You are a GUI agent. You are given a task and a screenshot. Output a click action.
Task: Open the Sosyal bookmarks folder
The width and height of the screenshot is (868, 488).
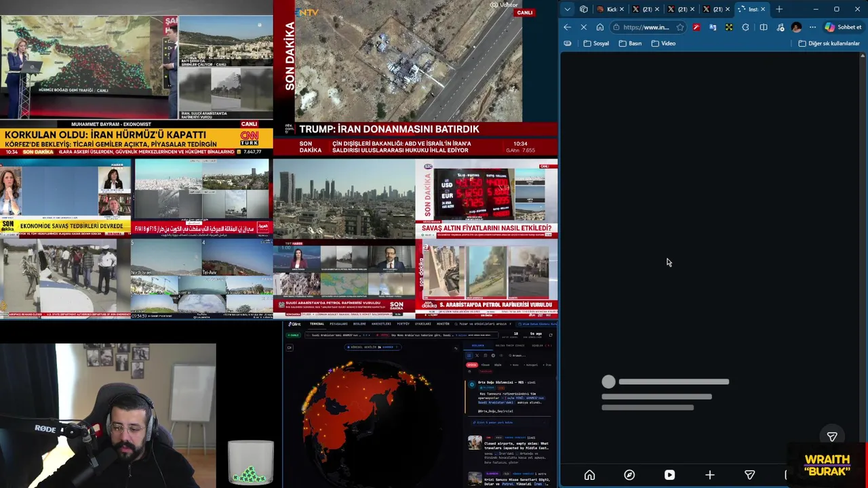(x=596, y=43)
